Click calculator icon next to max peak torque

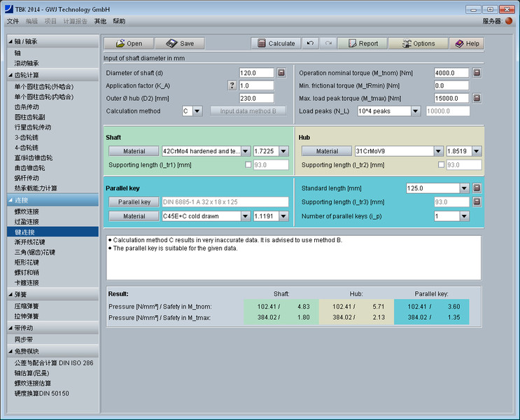477,98
